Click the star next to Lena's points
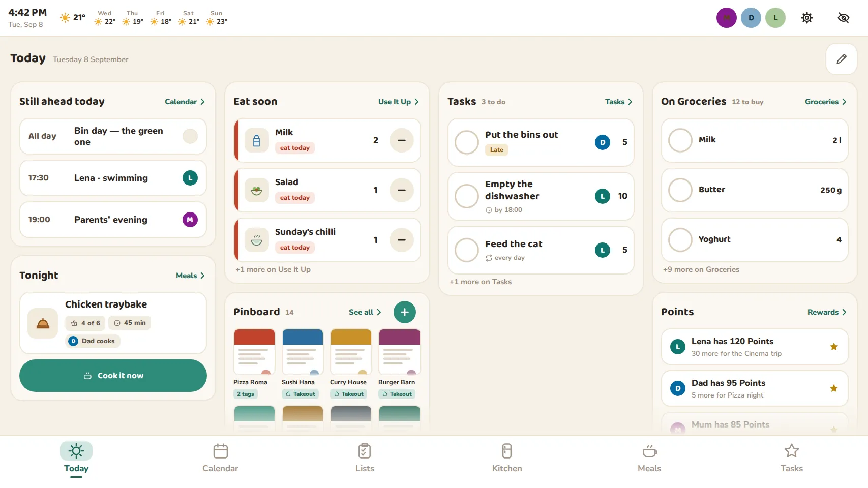 pos(834,347)
